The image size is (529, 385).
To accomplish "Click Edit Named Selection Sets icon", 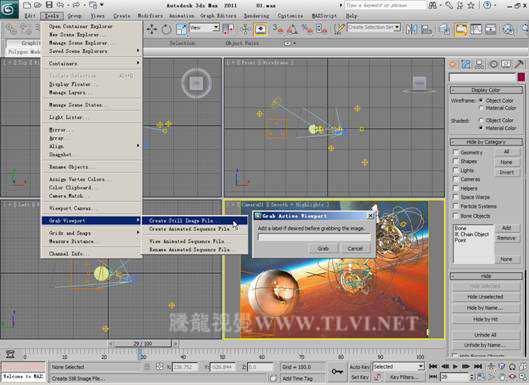I will [339, 30].
